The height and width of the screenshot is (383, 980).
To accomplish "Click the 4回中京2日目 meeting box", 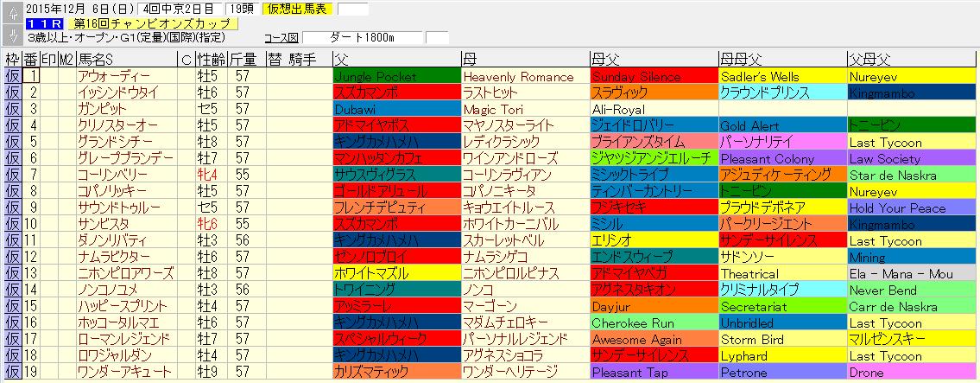I will click(180, 9).
